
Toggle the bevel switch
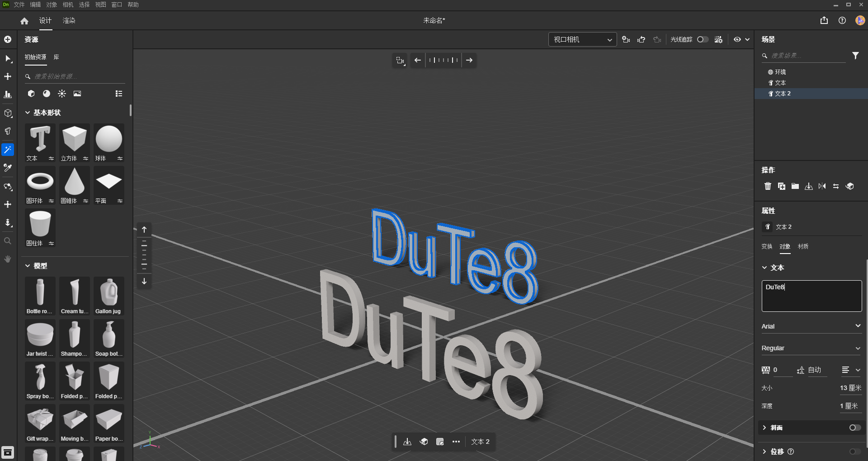click(x=855, y=428)
